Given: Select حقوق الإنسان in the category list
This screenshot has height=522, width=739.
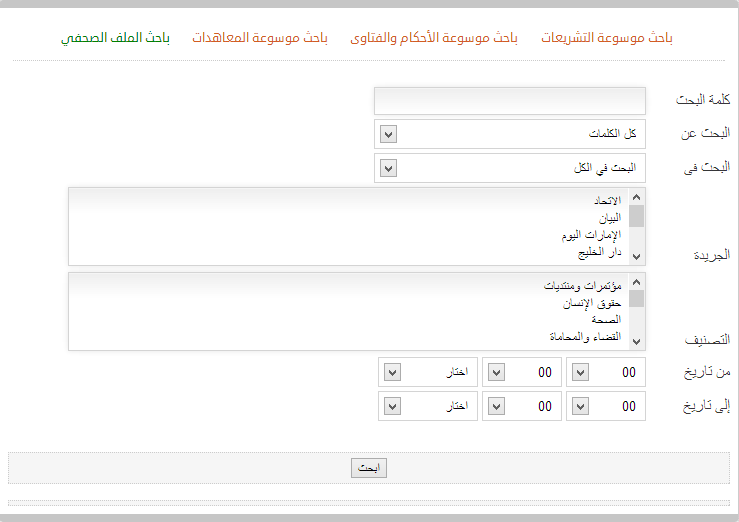Looking at the screenshot, I should point(592,303).
